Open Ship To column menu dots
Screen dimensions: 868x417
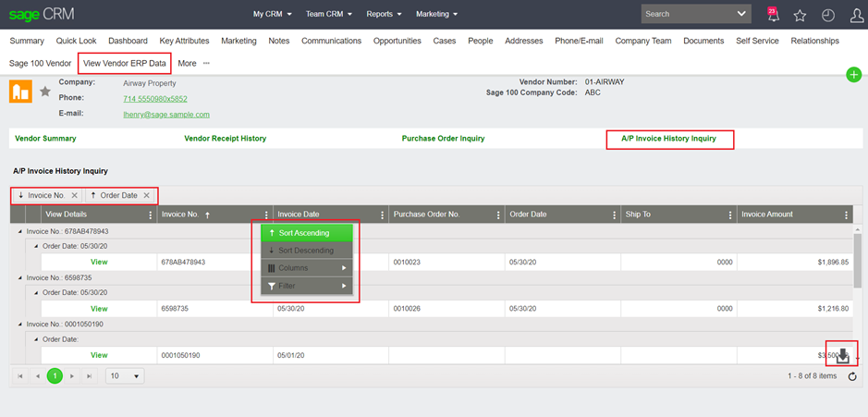(x=730, y=215)
